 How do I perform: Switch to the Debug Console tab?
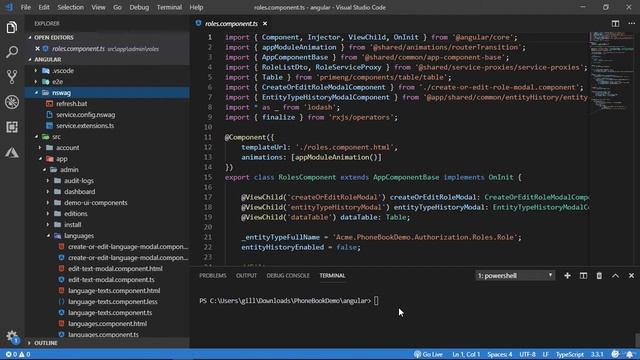click(x=288, y=276)
